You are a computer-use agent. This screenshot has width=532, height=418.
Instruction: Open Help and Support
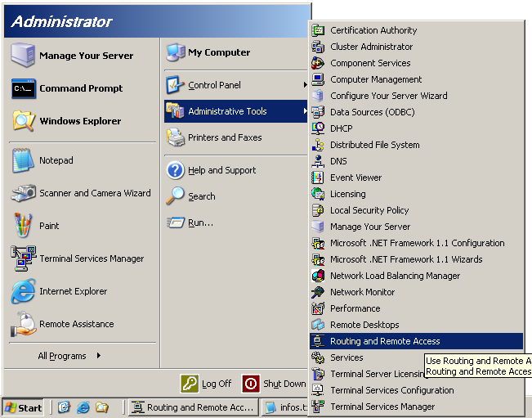click(x=235, y=170)
